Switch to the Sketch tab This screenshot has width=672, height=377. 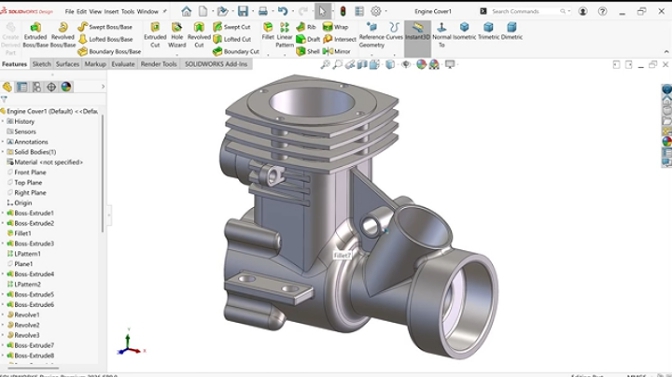pos(42,64)
